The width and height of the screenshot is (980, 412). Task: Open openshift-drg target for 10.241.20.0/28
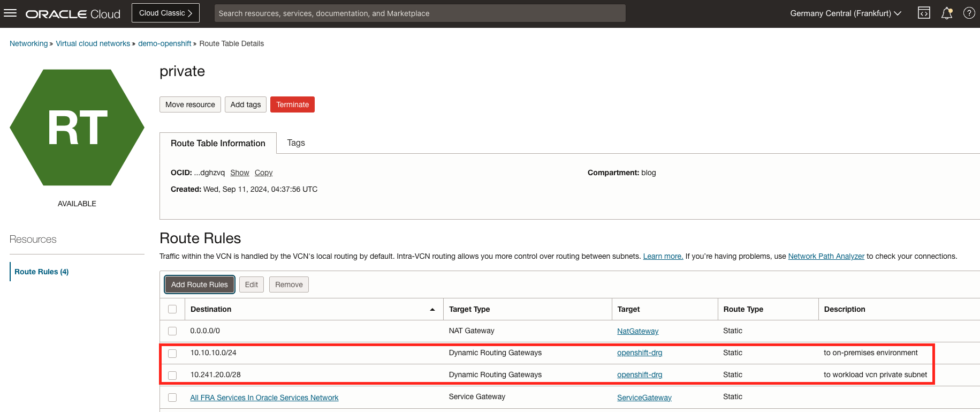point(640,374)
